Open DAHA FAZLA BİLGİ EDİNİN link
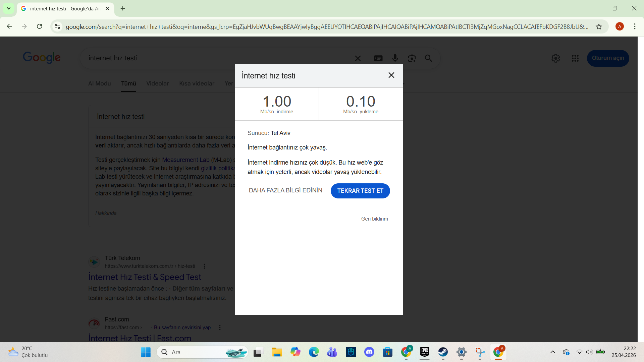Viewport: 644px width, 362px height. coord(285,190)
